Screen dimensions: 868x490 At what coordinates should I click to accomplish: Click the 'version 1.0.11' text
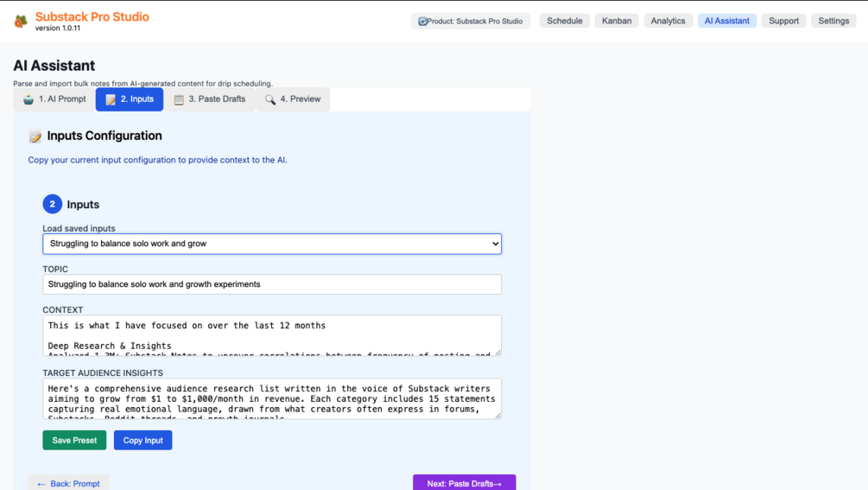(x=58, y=29)
